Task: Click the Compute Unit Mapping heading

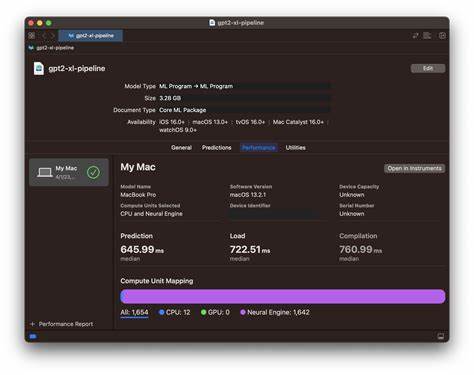Action: [x=157, y=281]
